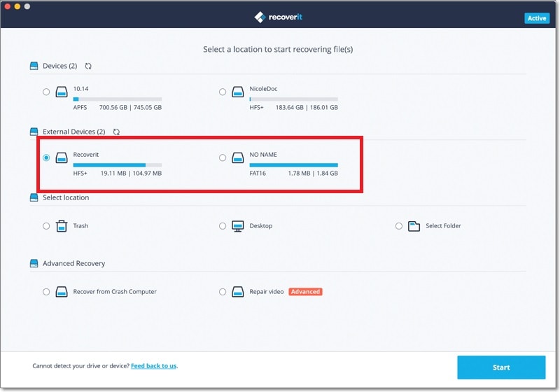Click the Devices section drive icon
Viewport: 560px width, 392px height.
pos(34,66)
